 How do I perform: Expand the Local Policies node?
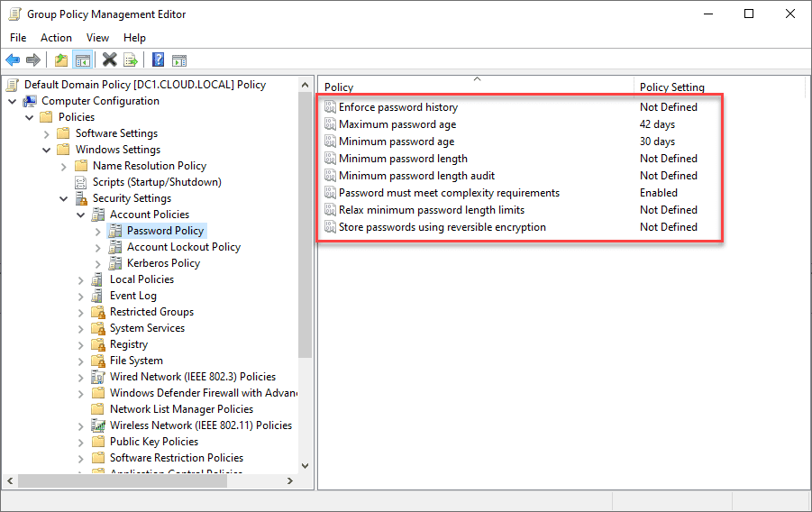[x=81, y=280]
